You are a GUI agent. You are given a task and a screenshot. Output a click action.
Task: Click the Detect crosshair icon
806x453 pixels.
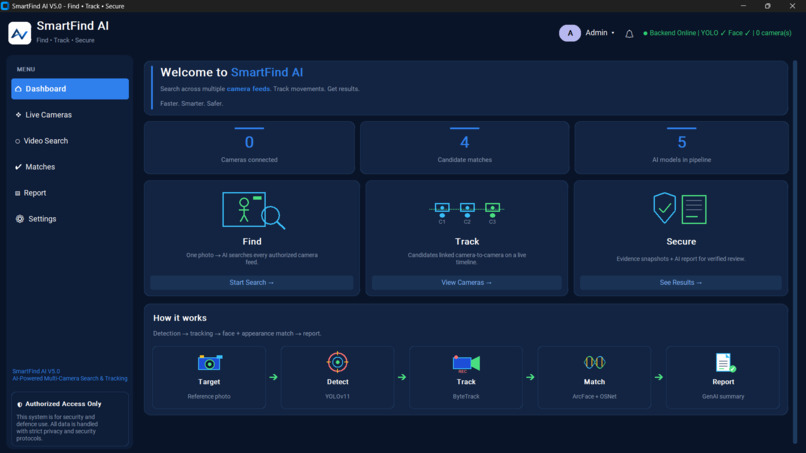point(337,362)
